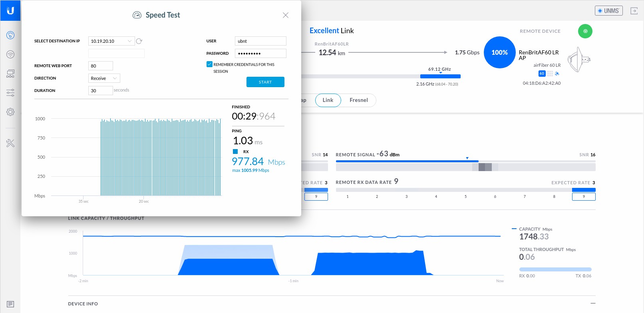This screenshot has width=644, height=313.
Task: Click the logout icon next to UNMS
Action: 634,11
